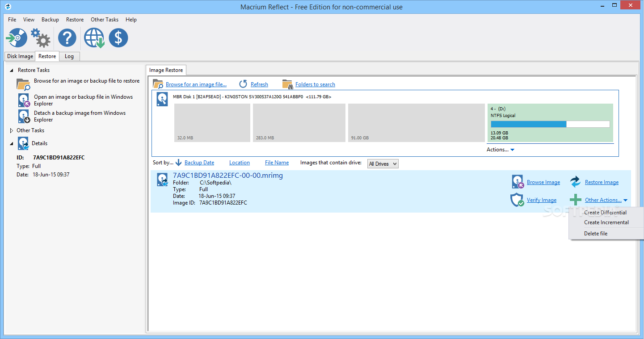Viewport: 644px width, 339px height.
Task: Click the circular Refresh arrow icon
Action: [243, 84]
